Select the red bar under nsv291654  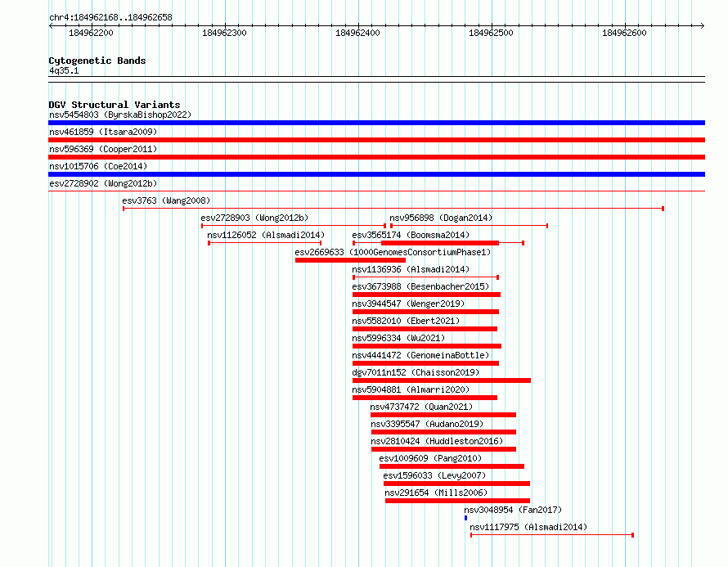[458, 501]
